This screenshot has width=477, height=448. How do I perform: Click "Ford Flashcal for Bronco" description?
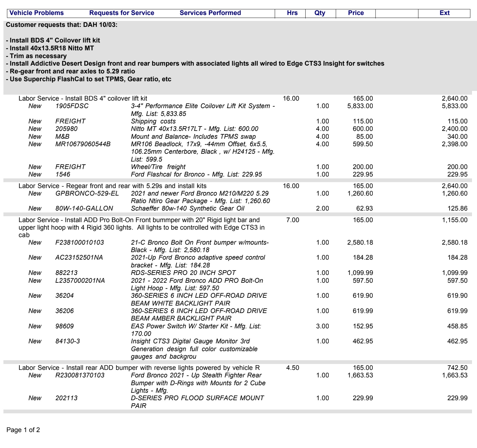tap(197, 175)
